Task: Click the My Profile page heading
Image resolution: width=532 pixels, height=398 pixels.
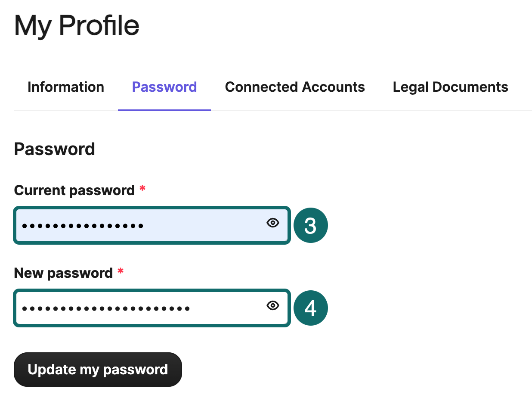Action: (x=77, y=26)
